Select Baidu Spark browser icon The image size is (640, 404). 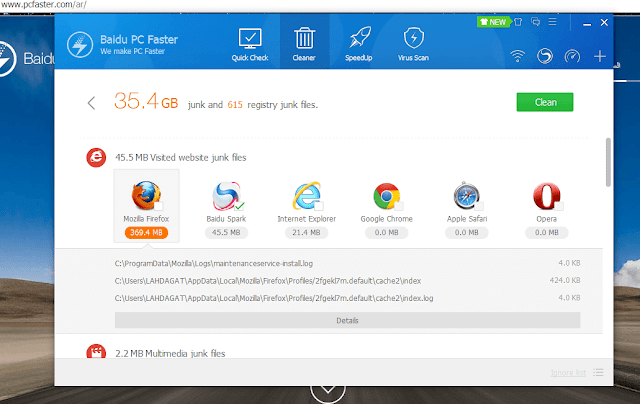click(x=226, y=195)
